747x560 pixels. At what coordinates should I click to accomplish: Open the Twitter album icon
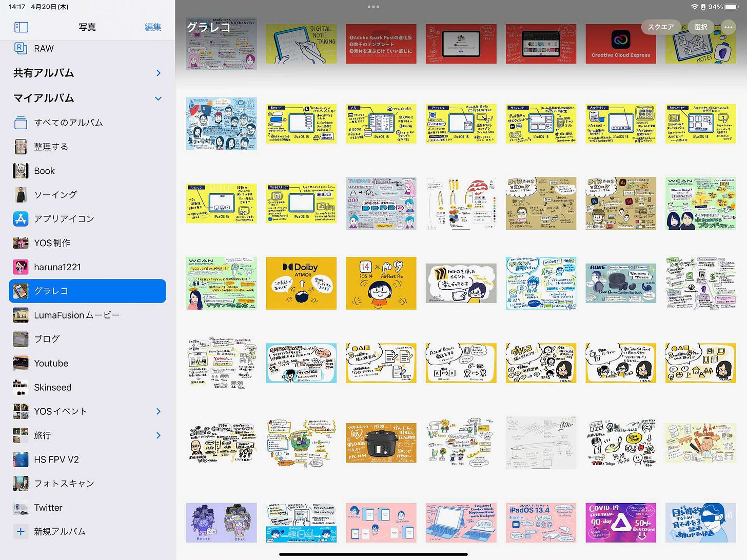tap(21, 508)
